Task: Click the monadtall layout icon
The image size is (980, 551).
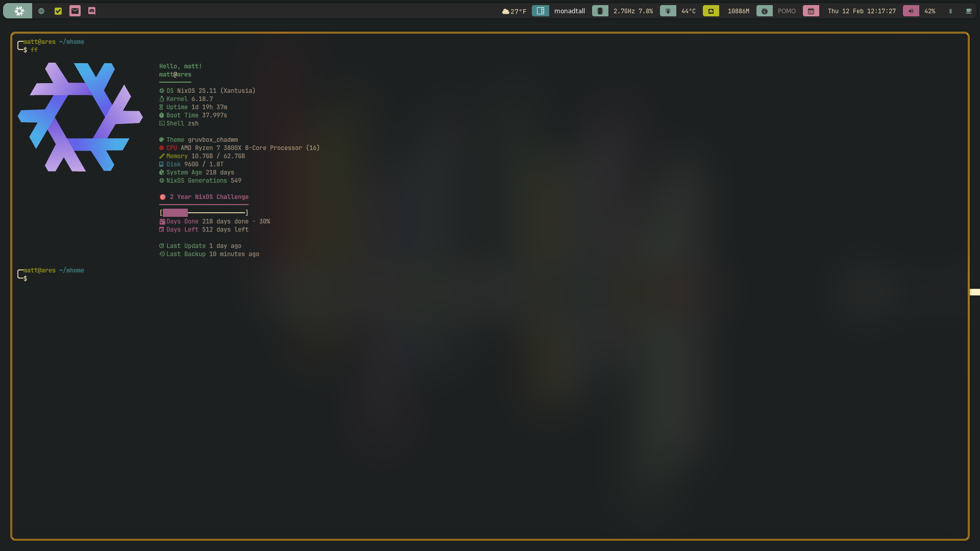Action: tap(540, 11)
